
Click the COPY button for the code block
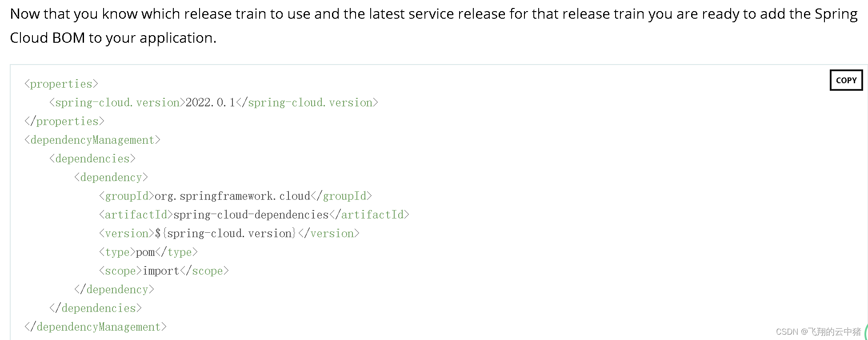845,80
